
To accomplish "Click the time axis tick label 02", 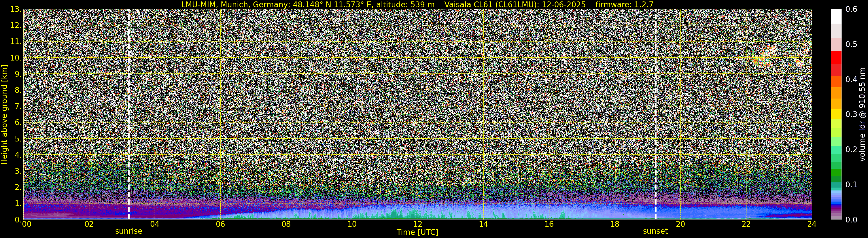I will click(89, 224).
